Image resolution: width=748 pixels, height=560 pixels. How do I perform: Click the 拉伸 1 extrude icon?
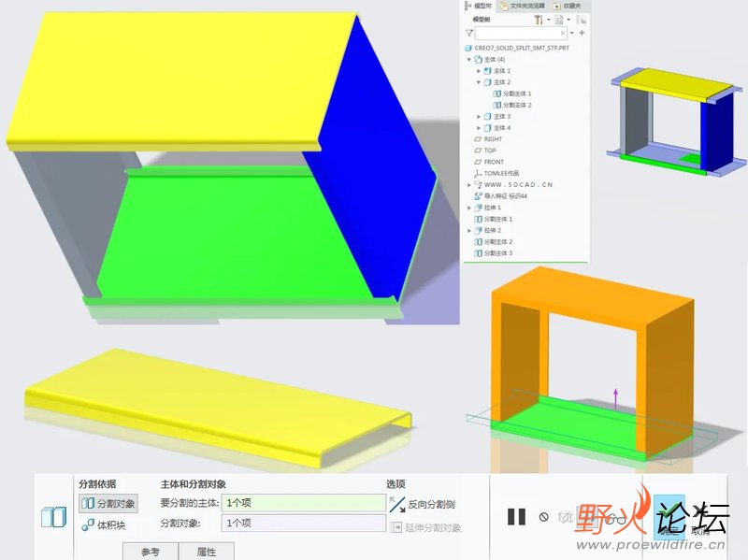coord(478,208)
